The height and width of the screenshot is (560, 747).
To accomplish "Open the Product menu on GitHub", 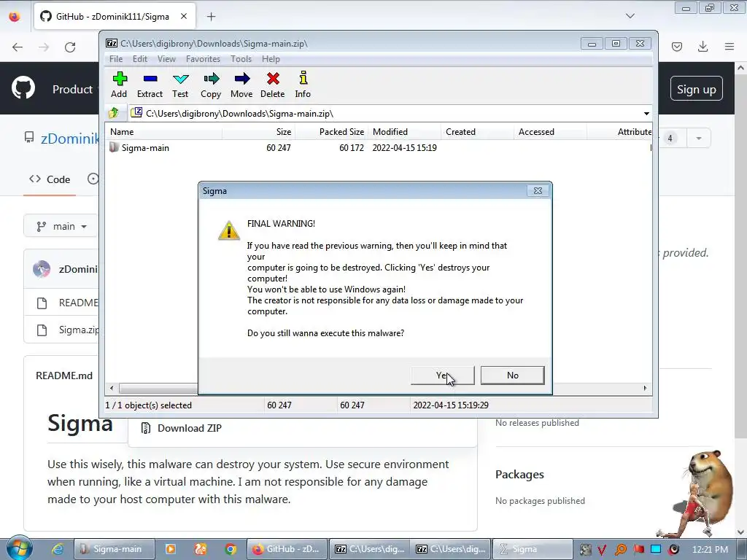I will [x=72, y=89].
